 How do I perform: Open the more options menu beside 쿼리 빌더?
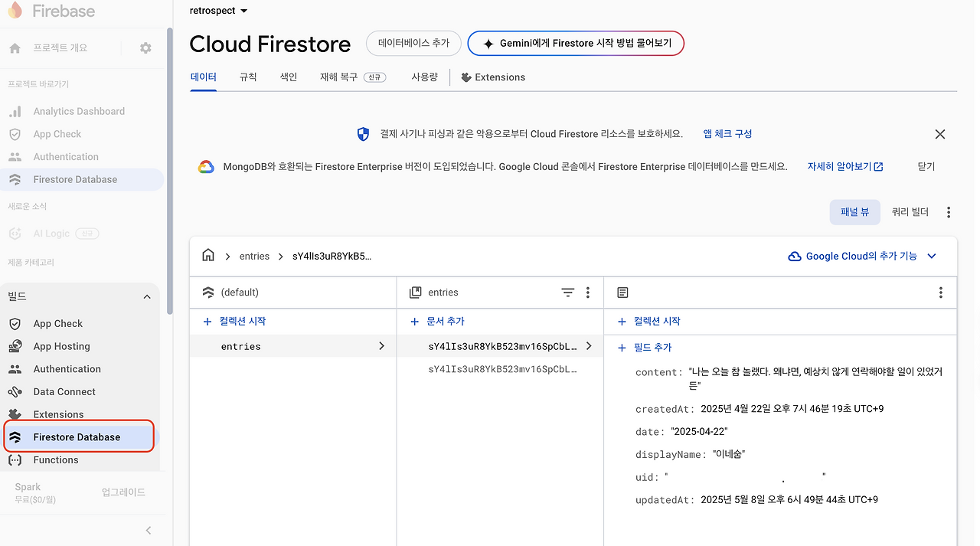click(x=949, y=212)
